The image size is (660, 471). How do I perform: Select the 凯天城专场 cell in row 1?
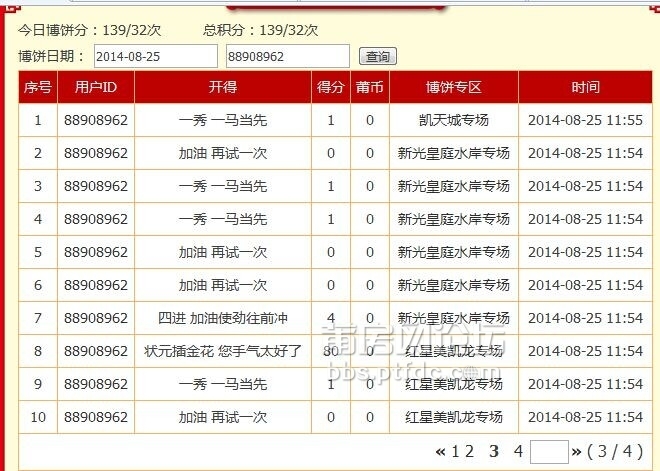pos(454,120)
